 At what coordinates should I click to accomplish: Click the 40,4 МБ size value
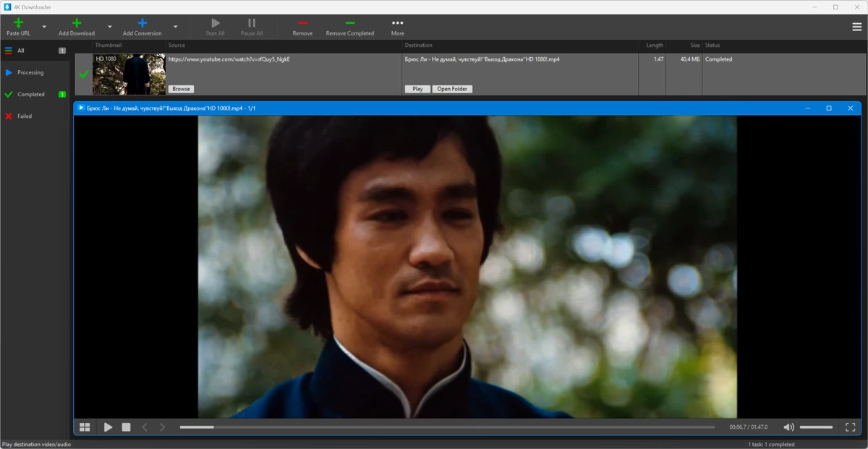690,59
